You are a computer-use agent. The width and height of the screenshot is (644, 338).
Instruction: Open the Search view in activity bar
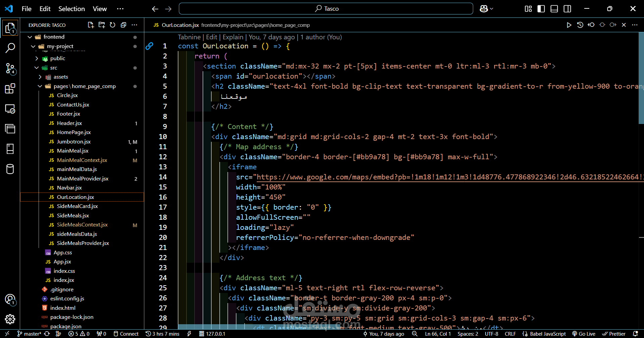pos(10,48)
